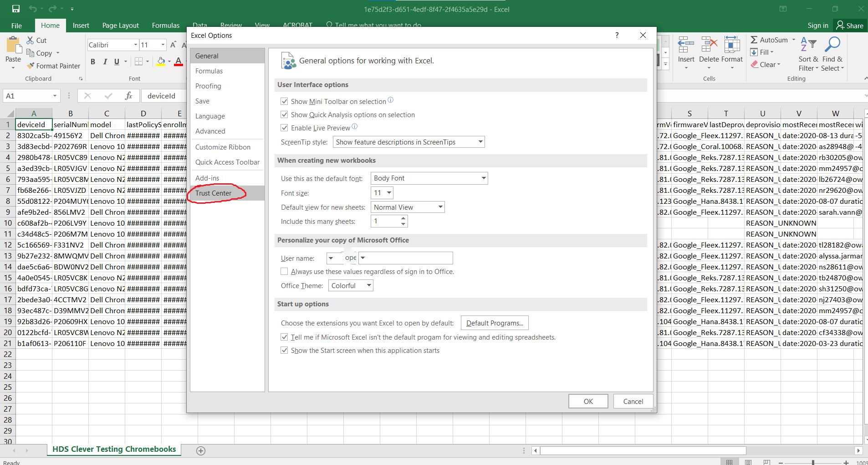Switch to the Page Layout tab
868x465 pixels.
(x=120, y=26)
